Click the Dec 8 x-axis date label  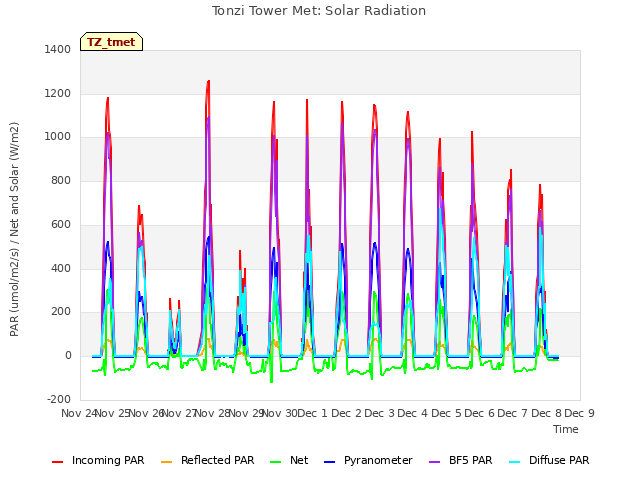[546, 413]
